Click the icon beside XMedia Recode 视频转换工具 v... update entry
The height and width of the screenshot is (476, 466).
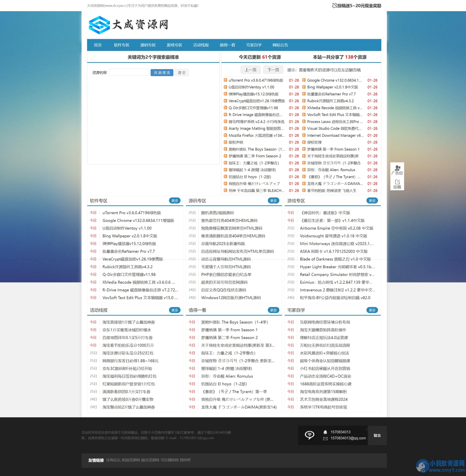[x=304, y=108]
